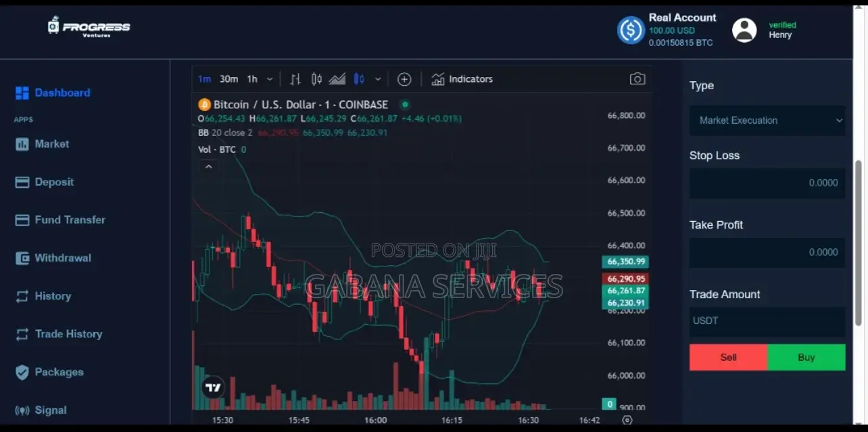Select the 1m timeframe
The height and width of the screenshot is (432, 868).
[204, 79]
